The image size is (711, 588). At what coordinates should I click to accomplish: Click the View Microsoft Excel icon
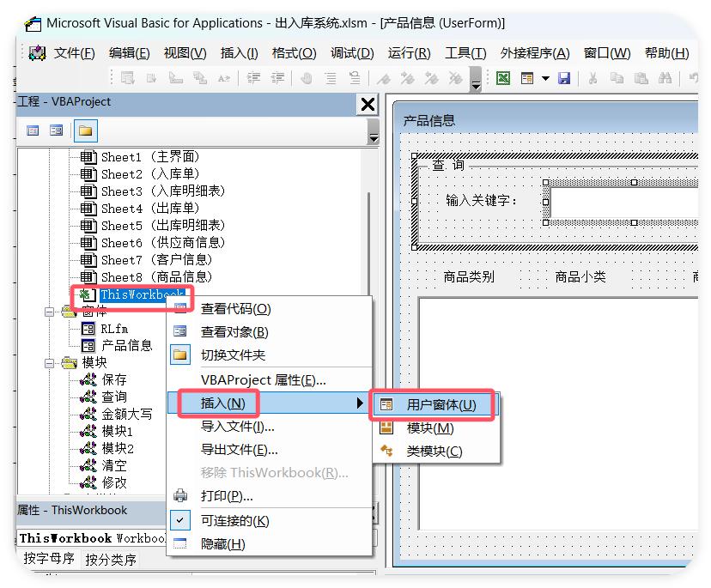(503, 78)
